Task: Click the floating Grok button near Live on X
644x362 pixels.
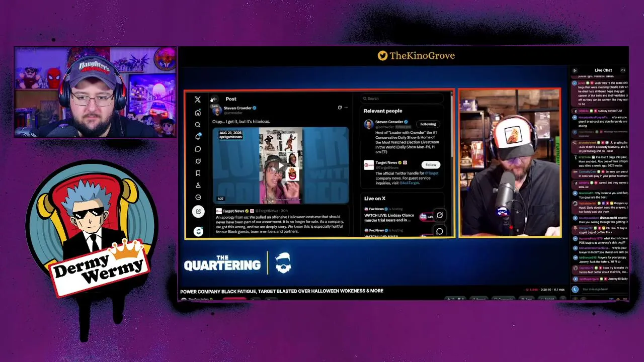Action: [x=439, y=215]
